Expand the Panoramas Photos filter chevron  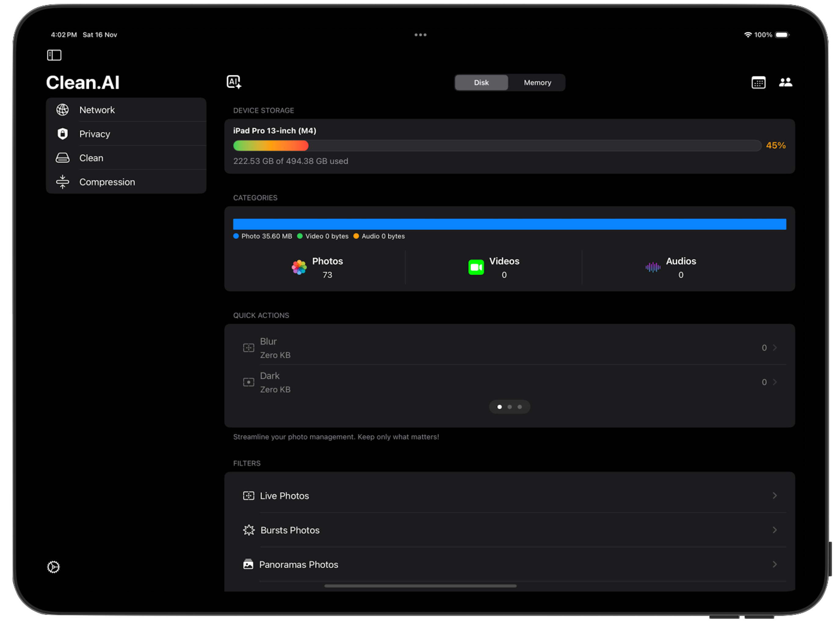click(x=774, y=564)
